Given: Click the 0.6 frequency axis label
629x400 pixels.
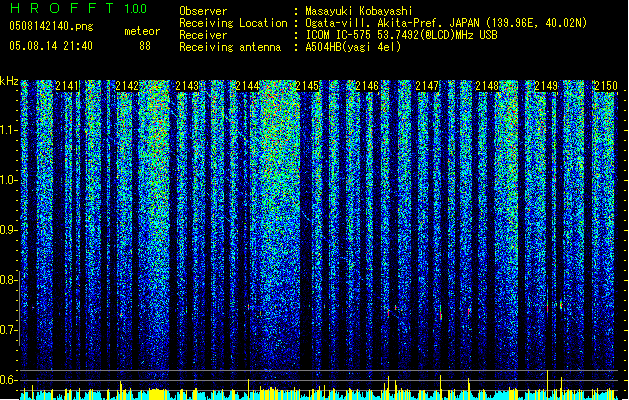Looking at the screenshot, I should pyautogui.click(x=9, y=380).
